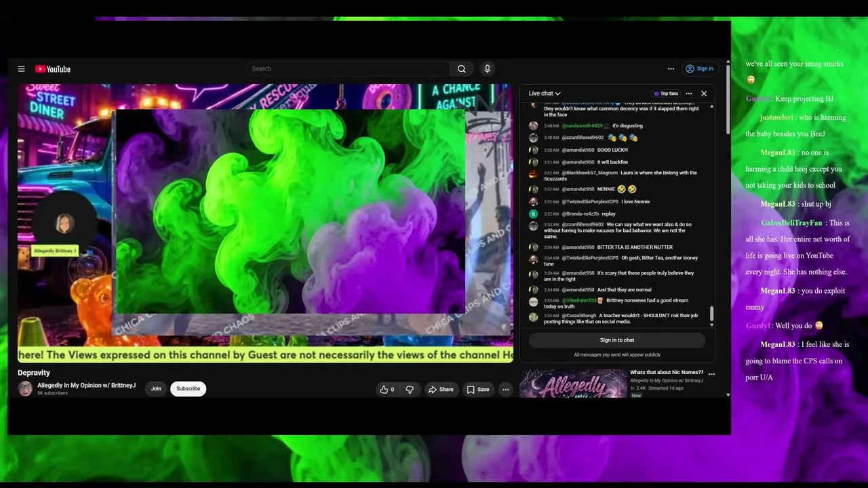Open the Top fans leaderboard
The width and height of the screenshot is (868, 488).
(x=665, y=94)
